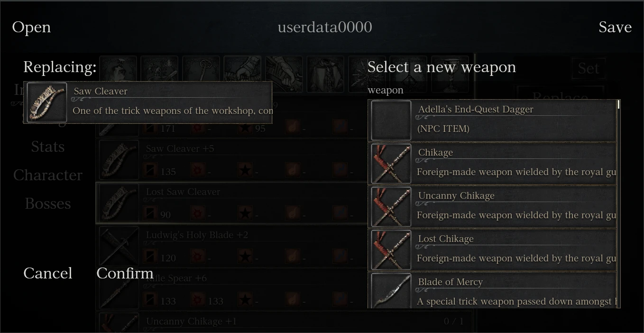Switch to the dimmed Character tab
Screen dimensions: 644x333
tap(48, 175)
